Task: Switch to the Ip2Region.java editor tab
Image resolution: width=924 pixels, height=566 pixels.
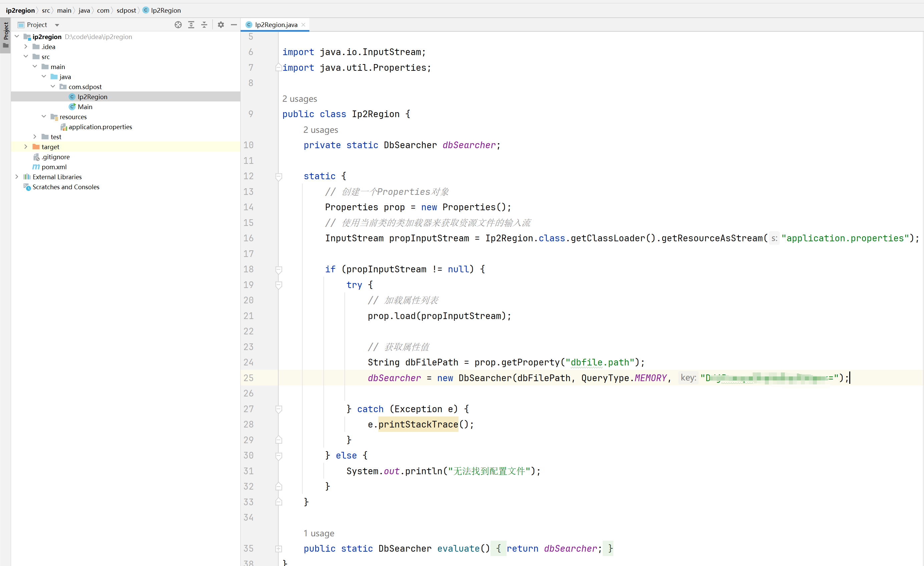Action: coord(276,25)
